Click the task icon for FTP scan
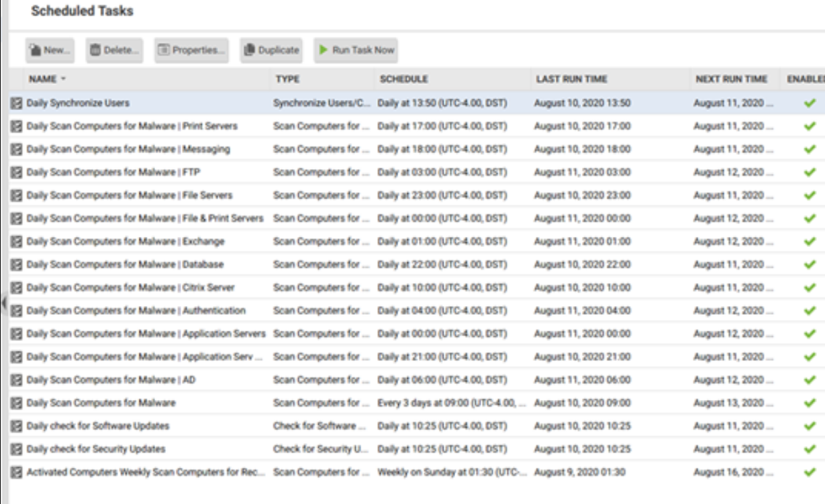The height and width of the screenshot is (504, 825). [17, 172]
